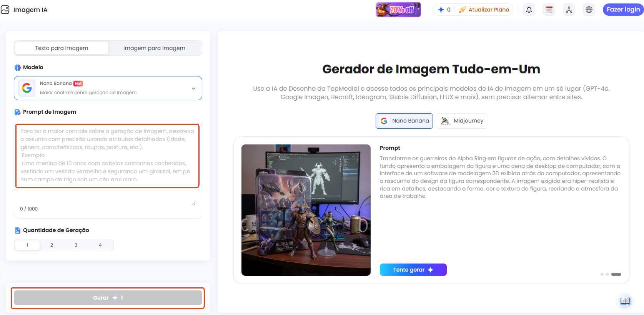Click 'Maior controle sobre geração de imagem' text
Viewport: 644px width, 315px height.
(x=88, y=93)
